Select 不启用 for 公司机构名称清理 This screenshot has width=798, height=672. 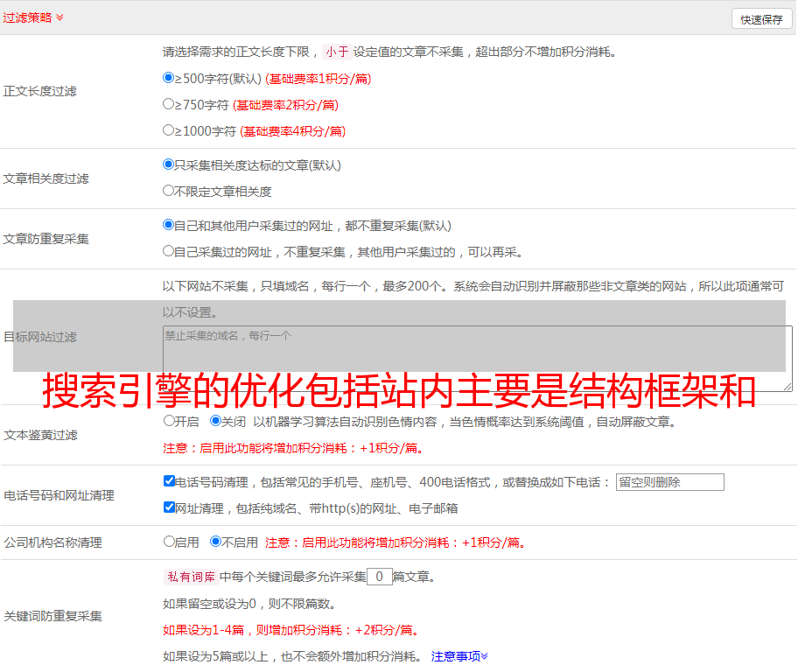pyautogui.click(x=215, y=542)
